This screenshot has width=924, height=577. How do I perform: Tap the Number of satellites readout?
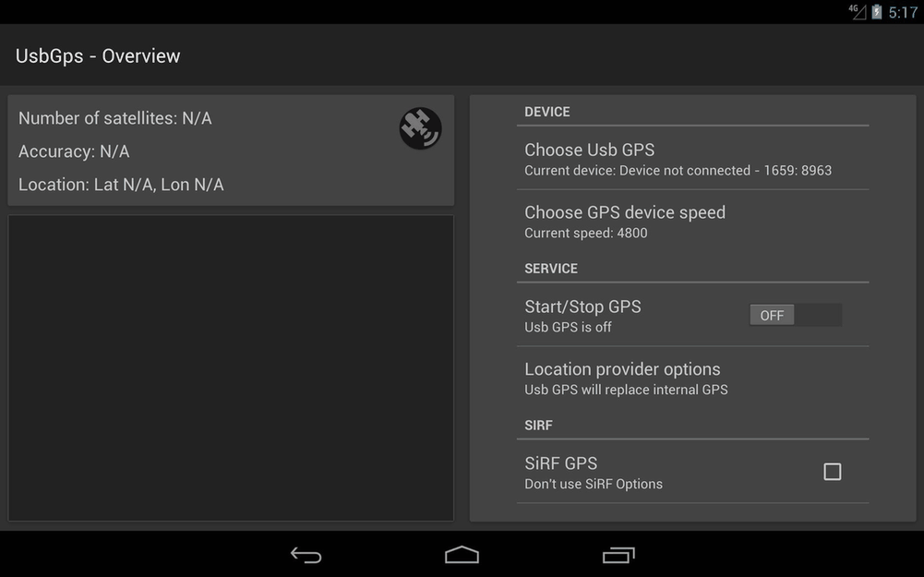pyautogui.click(x=115, y=118)
